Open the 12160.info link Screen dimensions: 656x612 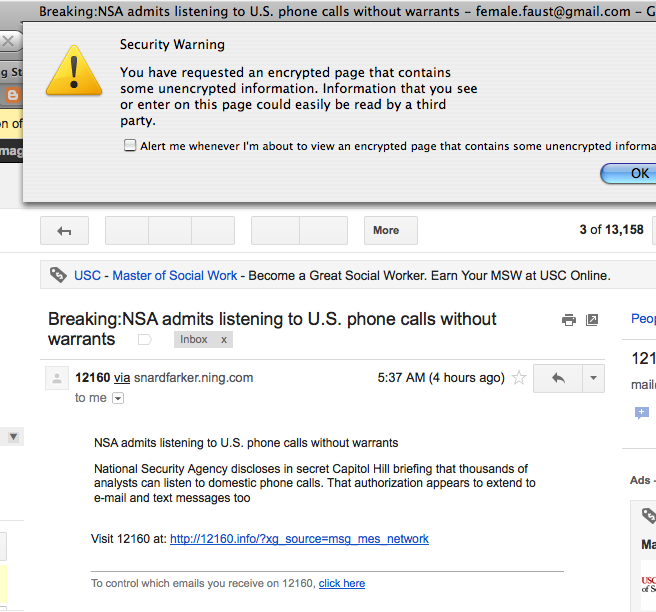tap(299, 539)
